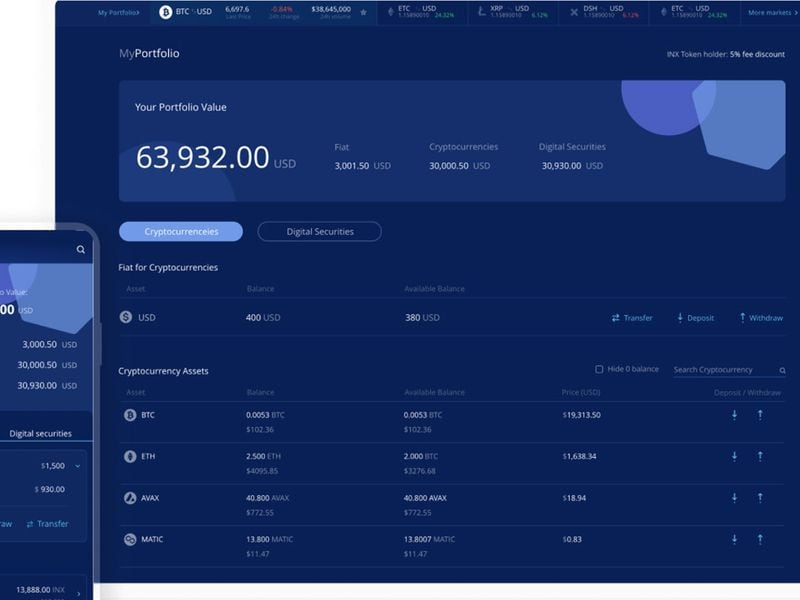Switch to the Digital Securities tab

pos(319,231)
